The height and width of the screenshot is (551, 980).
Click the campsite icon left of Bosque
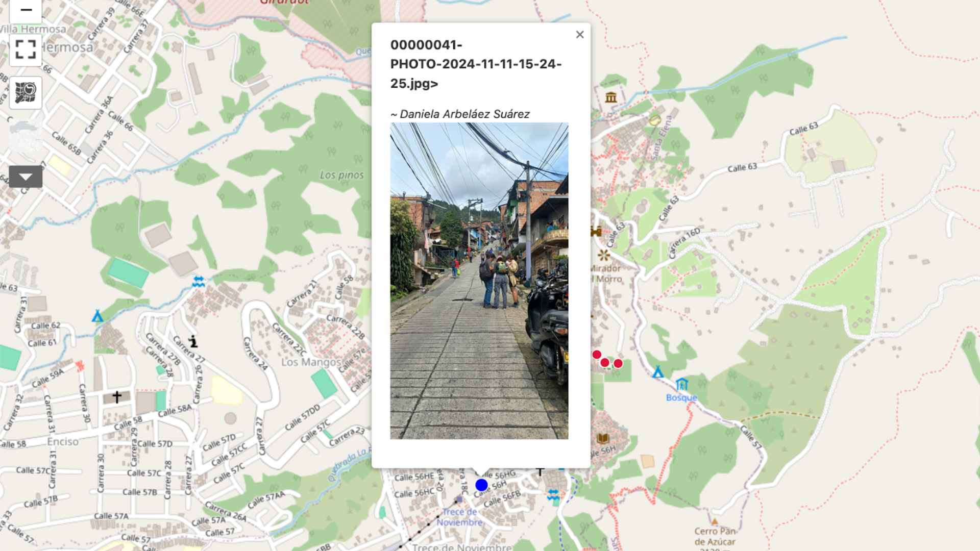point(658,372)
